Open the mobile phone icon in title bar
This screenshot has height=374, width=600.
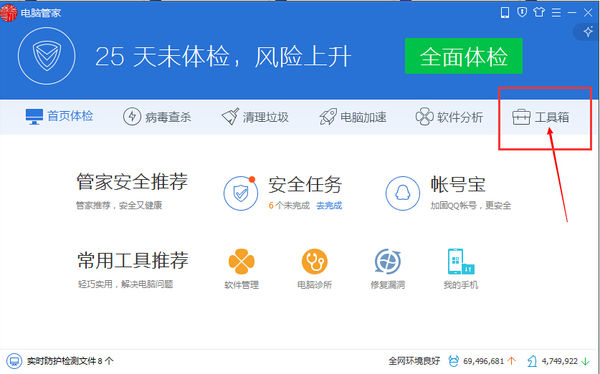[505, 13]
